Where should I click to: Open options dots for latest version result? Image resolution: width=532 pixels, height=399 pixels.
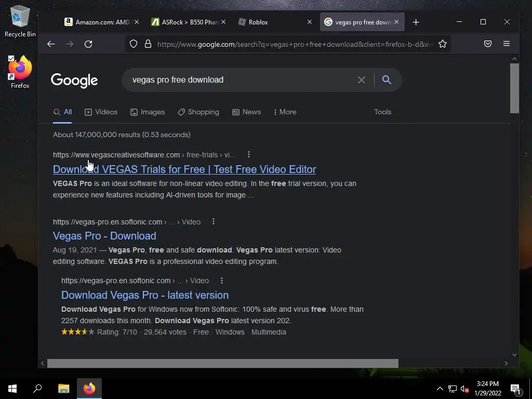(x=221, y=281)
